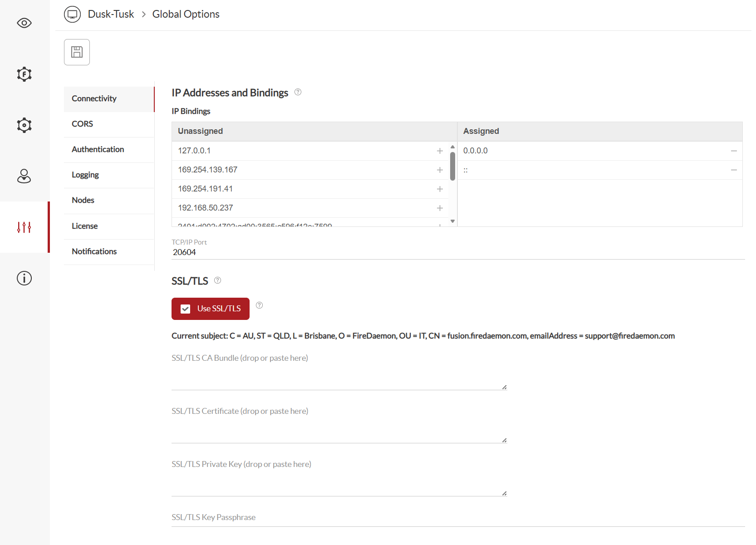
Task: Click the save icon below the breadcrumb
Action: coord(77,52)
